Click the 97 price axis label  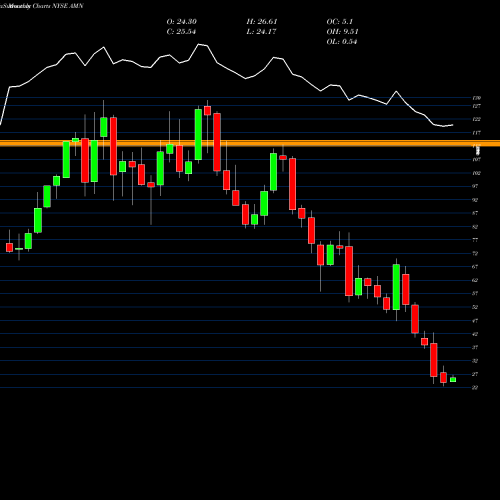point(475,186)
